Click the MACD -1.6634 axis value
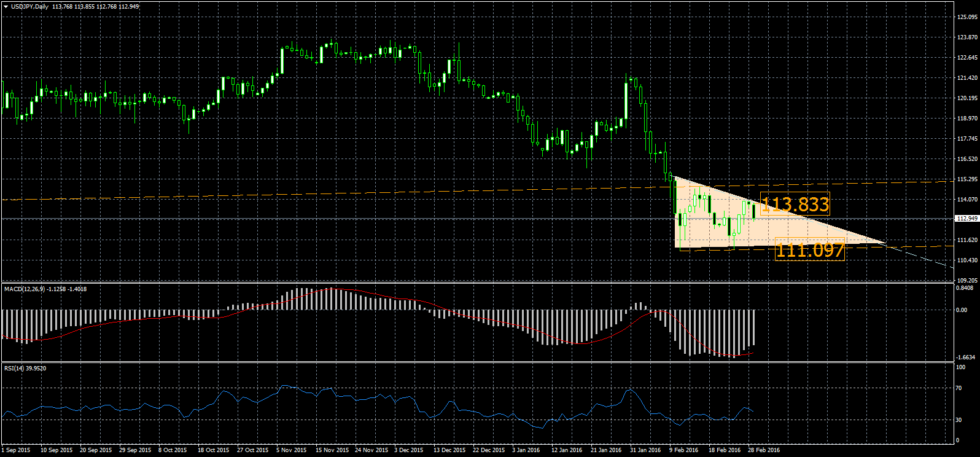The image size is (980, 457). 966,357
